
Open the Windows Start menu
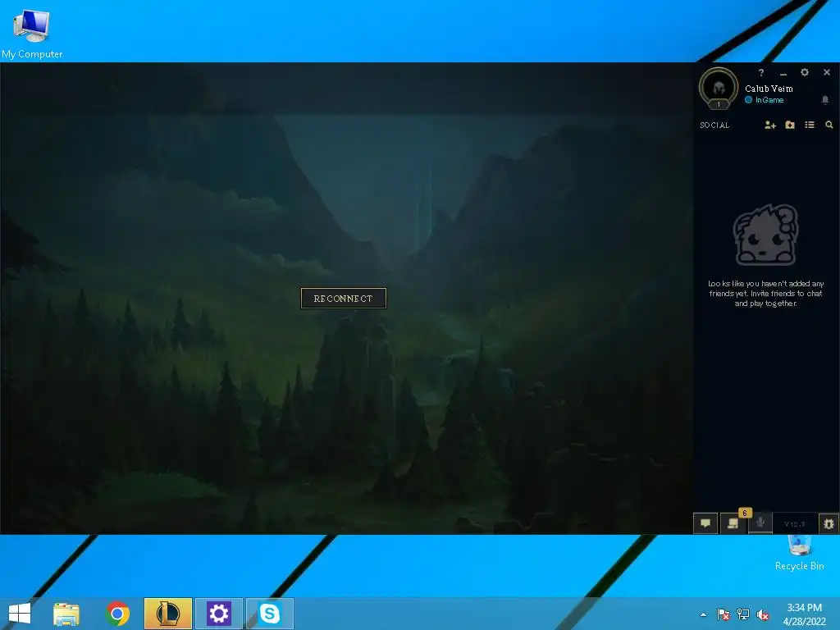click(20, 614)
